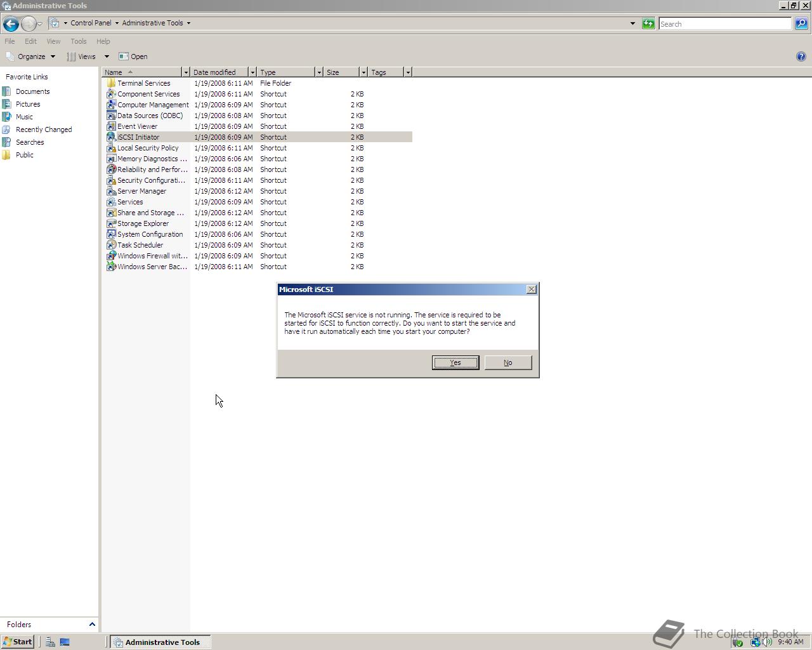Expand the Type column filter arrow

[x=319, y=72]
